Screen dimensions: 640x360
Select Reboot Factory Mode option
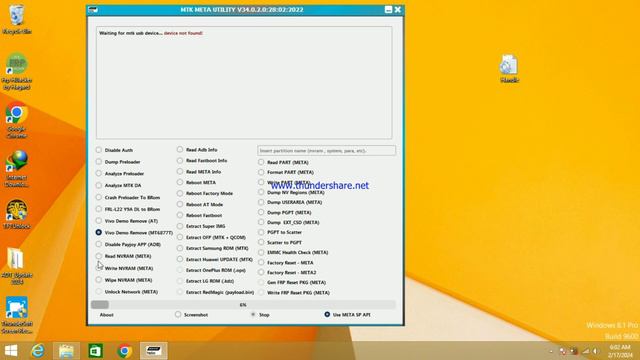click(x=205, y=193)
